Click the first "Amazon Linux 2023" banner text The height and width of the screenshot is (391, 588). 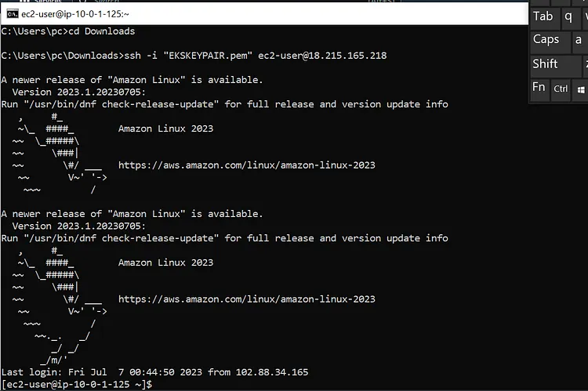(165, 129)
